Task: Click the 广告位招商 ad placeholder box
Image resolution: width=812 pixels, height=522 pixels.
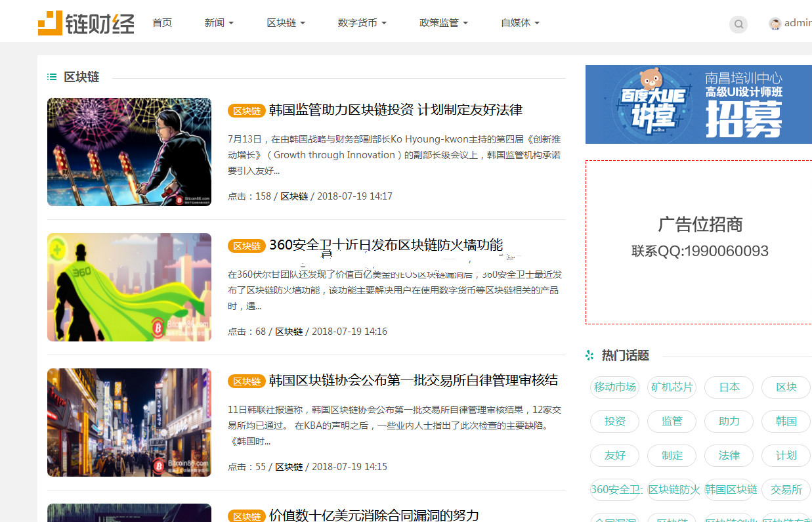Action: pos(698,242)
